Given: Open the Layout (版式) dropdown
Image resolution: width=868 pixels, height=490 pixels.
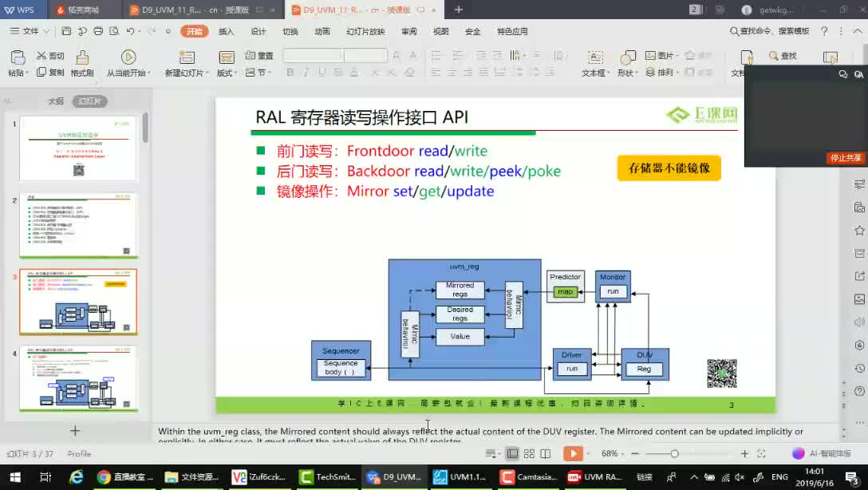Looking at the screenshot, I should [227, 73].
